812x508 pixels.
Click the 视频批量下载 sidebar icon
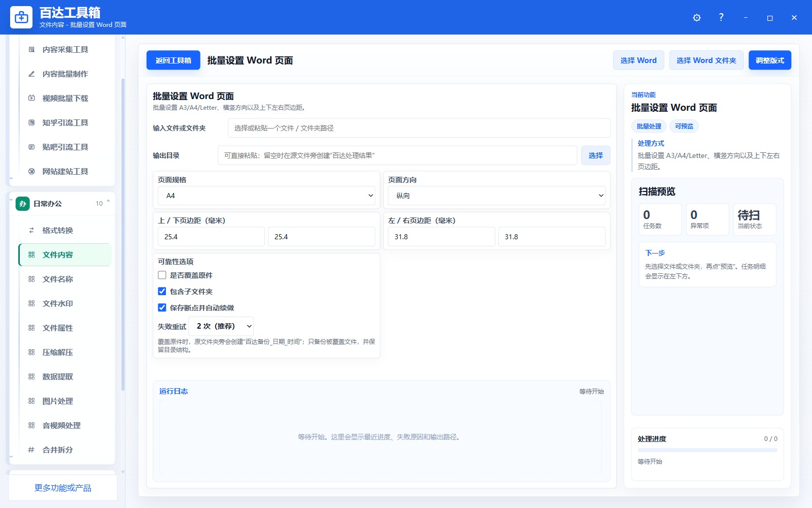coord(31,99)
